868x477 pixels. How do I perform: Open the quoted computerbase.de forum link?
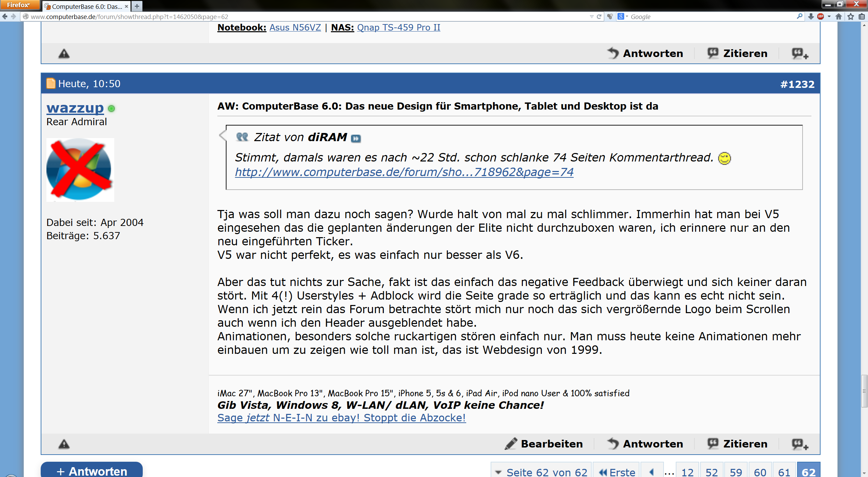click(x=404, y=172)
